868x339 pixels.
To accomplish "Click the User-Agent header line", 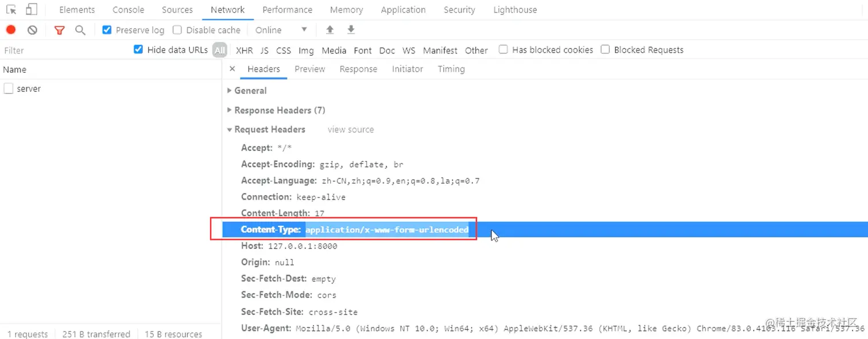I will coord(553,328).
